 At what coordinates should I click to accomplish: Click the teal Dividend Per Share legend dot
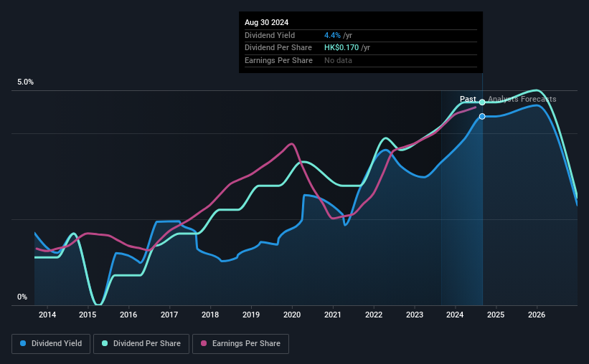pyautogui.click(x=105, y=343)
